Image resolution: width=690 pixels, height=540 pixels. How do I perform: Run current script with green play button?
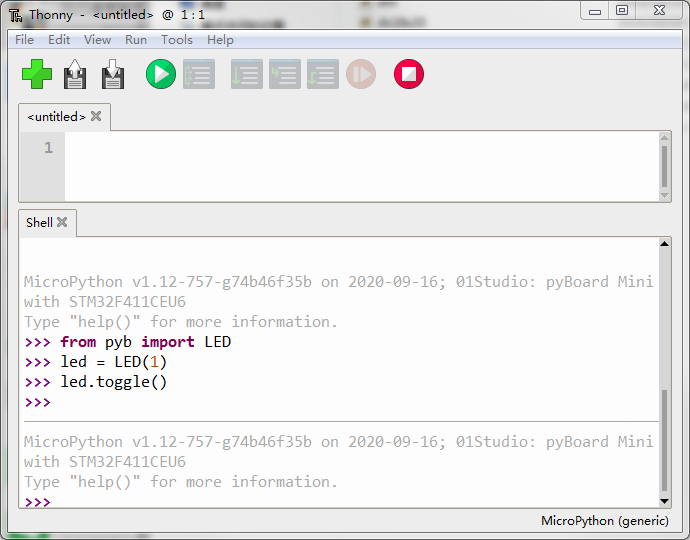click(x=161, y=74)
